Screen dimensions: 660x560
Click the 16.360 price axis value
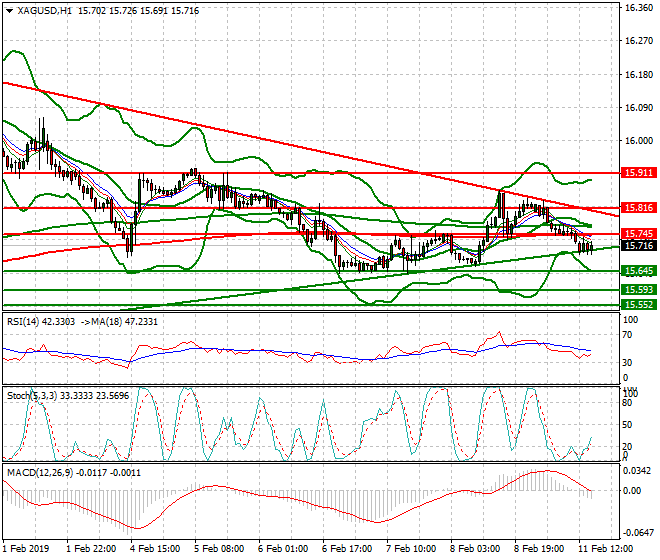[x=639, y=8]
